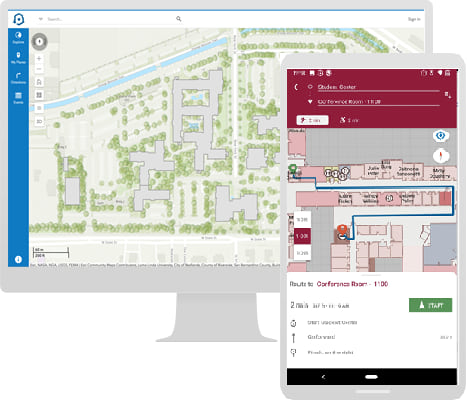Click the home extent map button
The image size is (467, 401).
pyautogui.click(x=39, y=82)
